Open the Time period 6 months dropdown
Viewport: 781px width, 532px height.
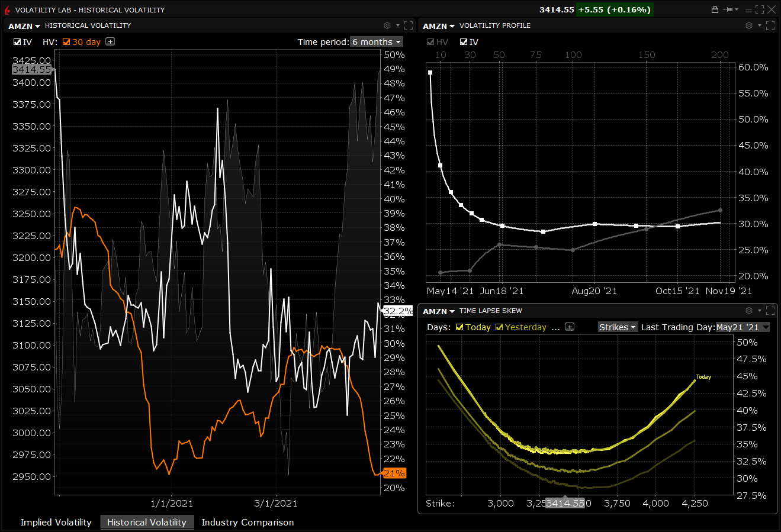point(376,41)
